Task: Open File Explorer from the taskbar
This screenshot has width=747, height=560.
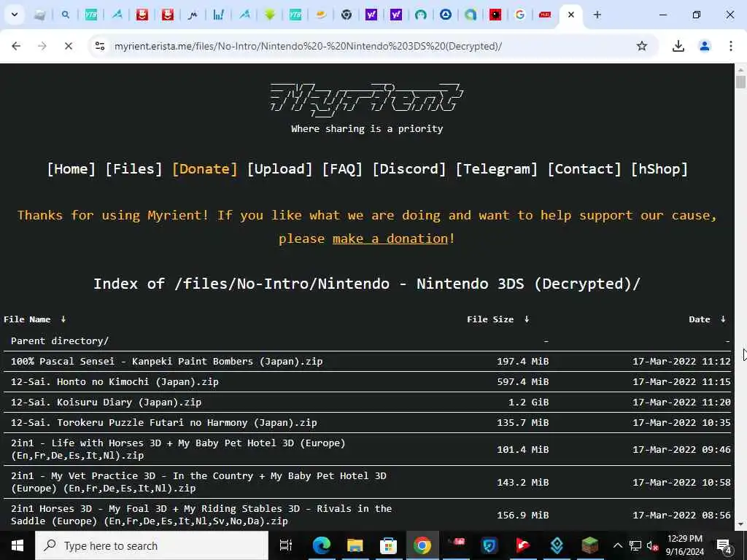Action: 355,545
